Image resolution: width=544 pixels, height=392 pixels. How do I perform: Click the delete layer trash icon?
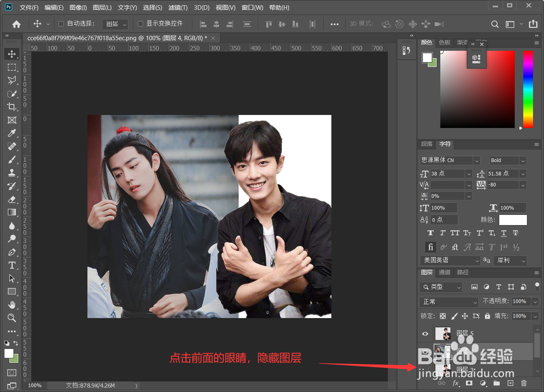pos(524,383)
